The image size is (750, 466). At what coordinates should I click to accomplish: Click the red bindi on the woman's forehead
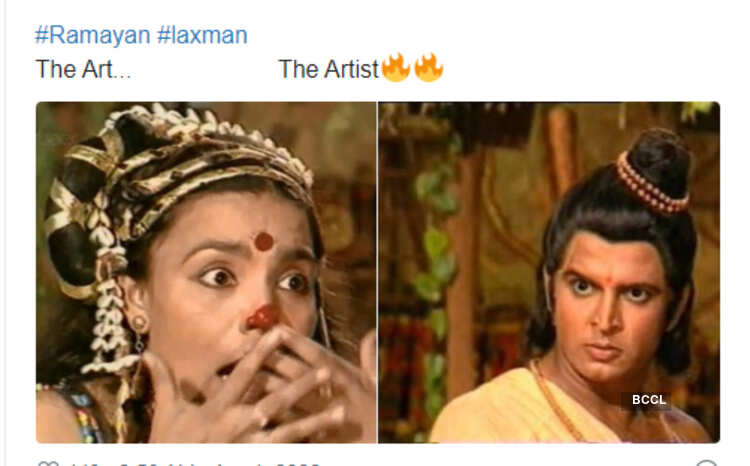click(264, 242)
